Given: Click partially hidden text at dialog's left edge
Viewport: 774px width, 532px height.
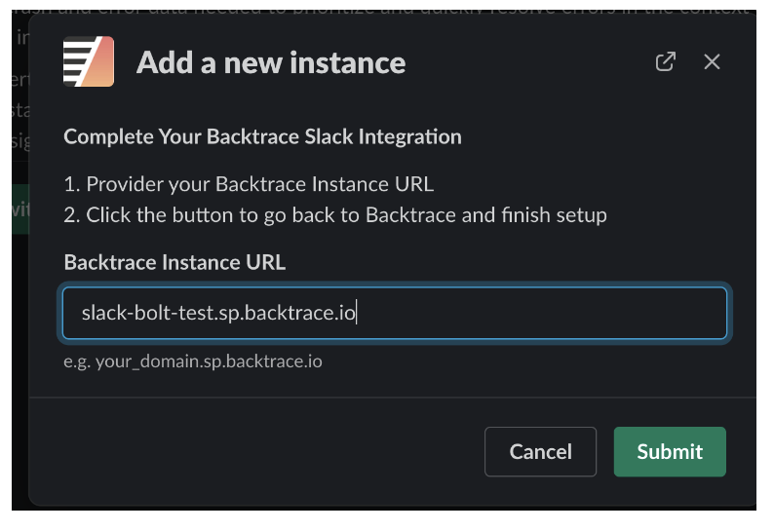Looking at the screenshot, I should 20,108.
